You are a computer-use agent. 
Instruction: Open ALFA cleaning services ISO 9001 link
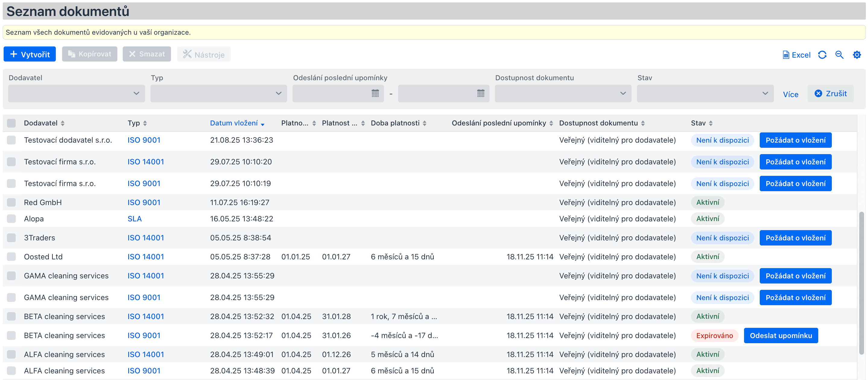click(x=144, y=371)
